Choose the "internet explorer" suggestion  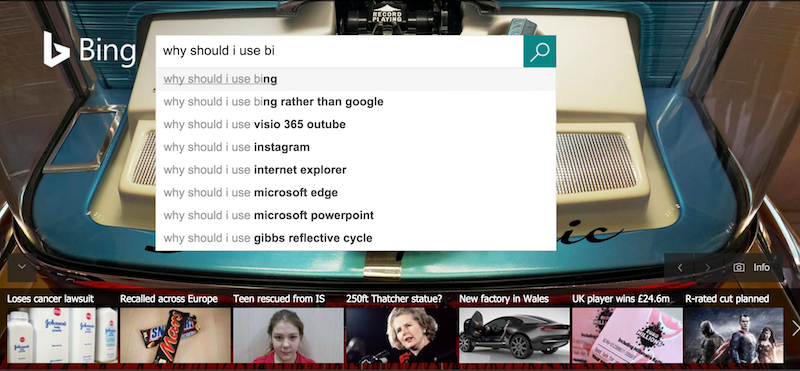[356, 170]
